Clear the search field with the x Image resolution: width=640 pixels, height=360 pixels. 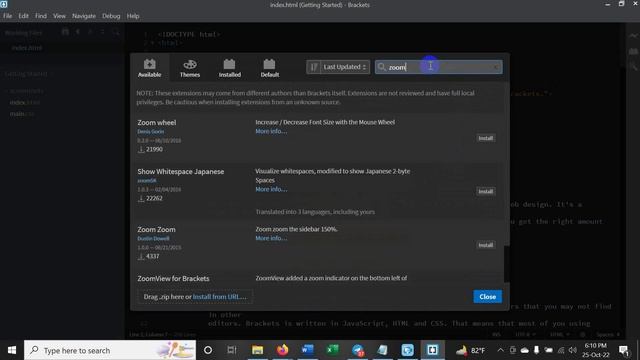[496, 67]
